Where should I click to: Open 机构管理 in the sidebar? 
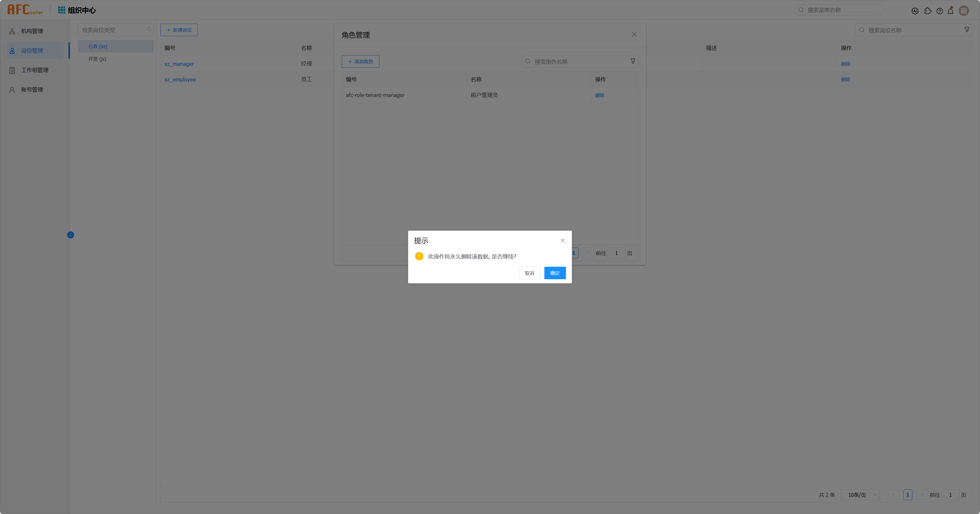pos(32,31)
